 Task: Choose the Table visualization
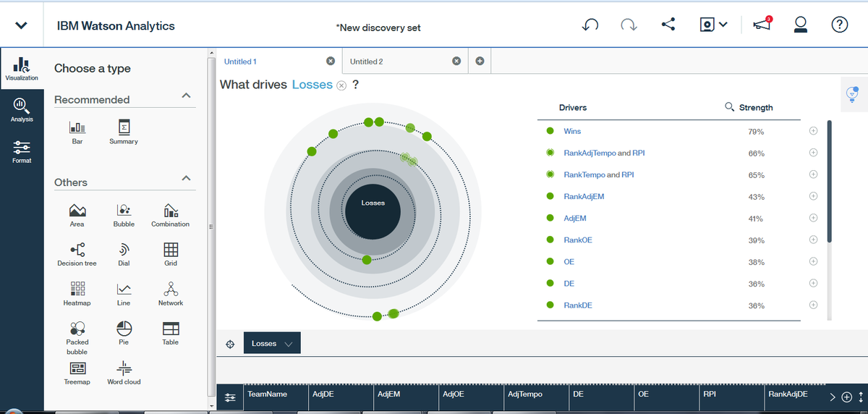tap(171, 333)
